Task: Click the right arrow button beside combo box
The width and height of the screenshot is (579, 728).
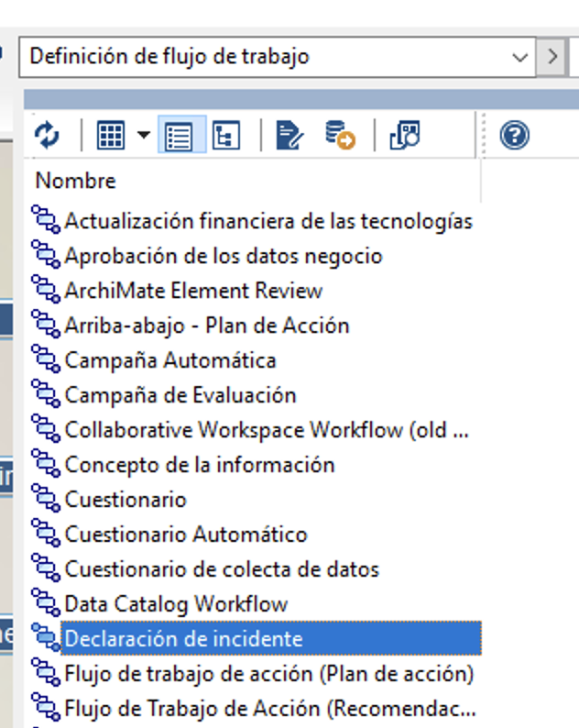Action: [x=552, y=57]
